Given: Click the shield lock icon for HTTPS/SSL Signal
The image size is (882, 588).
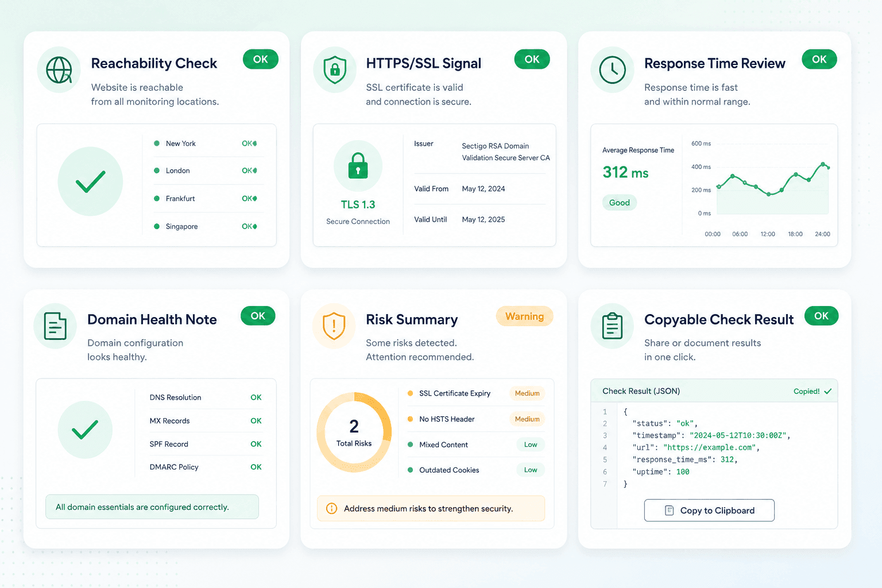Looking at the screenshot, I should point(335,70).
